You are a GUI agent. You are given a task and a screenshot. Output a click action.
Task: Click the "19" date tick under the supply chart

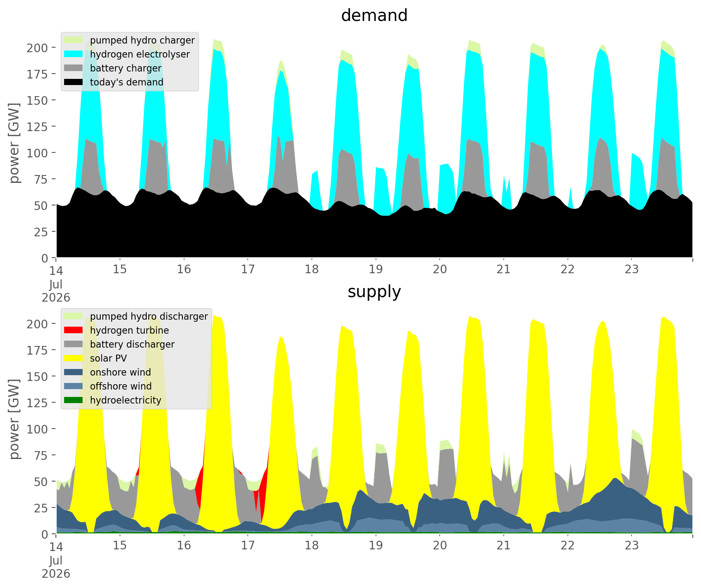375,546
